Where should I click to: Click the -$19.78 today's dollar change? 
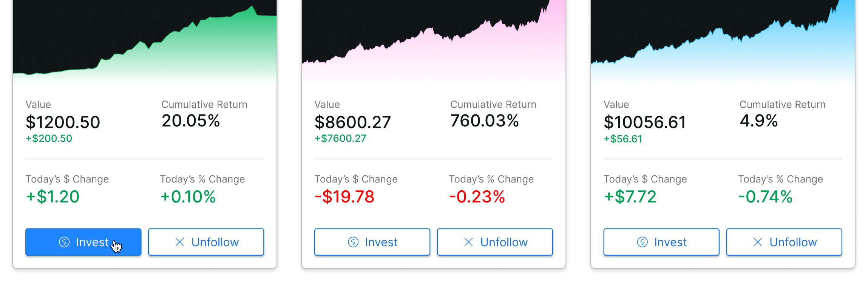click(344, 197)
